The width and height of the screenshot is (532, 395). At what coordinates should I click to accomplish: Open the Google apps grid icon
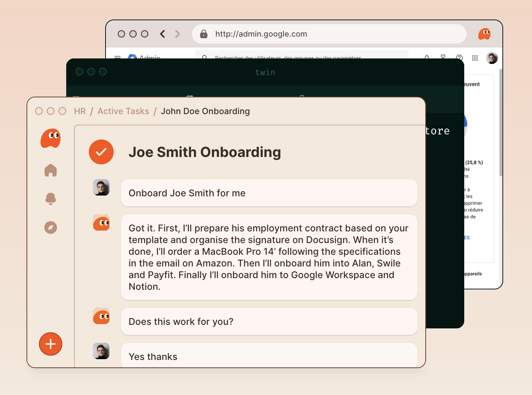pos(475,58)
